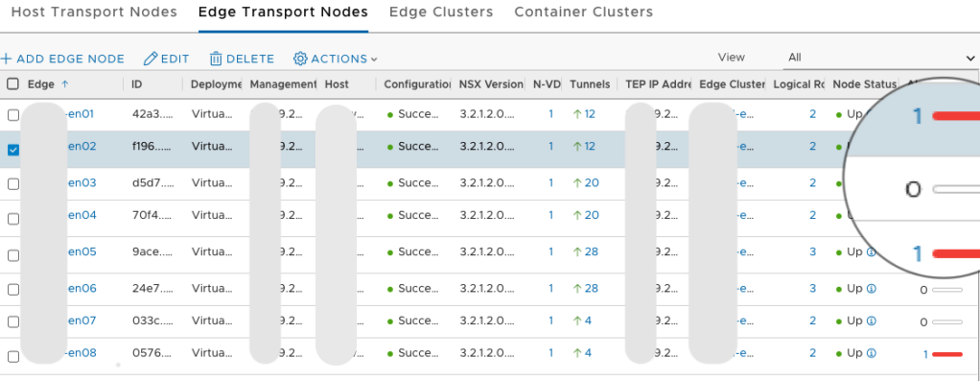Click the info icon beside Up status for en08
980x381 pixels.
pyautogui.click(x=872, y=353)
